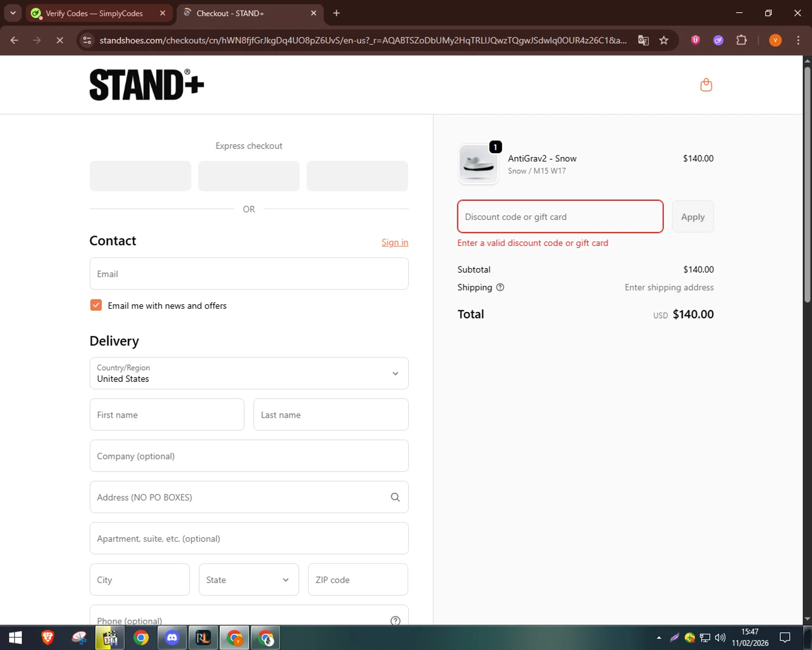Click the Apply discount button
The image size is (812, 650).
[692, 217]
